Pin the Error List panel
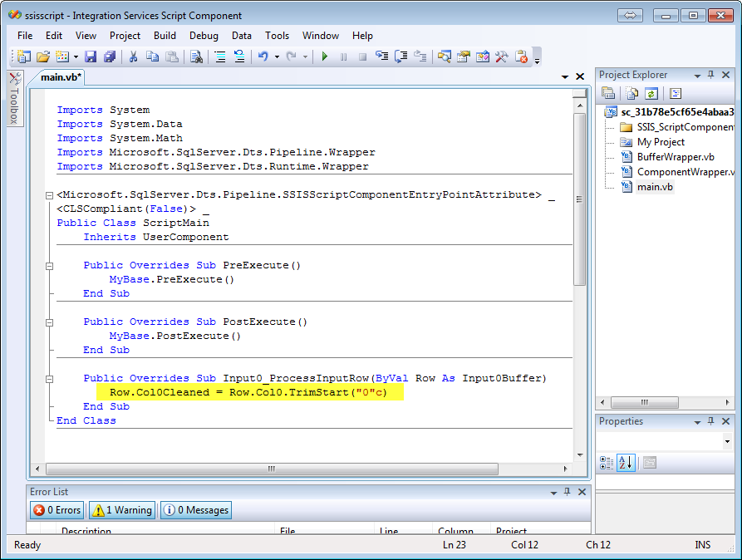The height and width of the screenshot is (560, 742). [x=567, y=492]
